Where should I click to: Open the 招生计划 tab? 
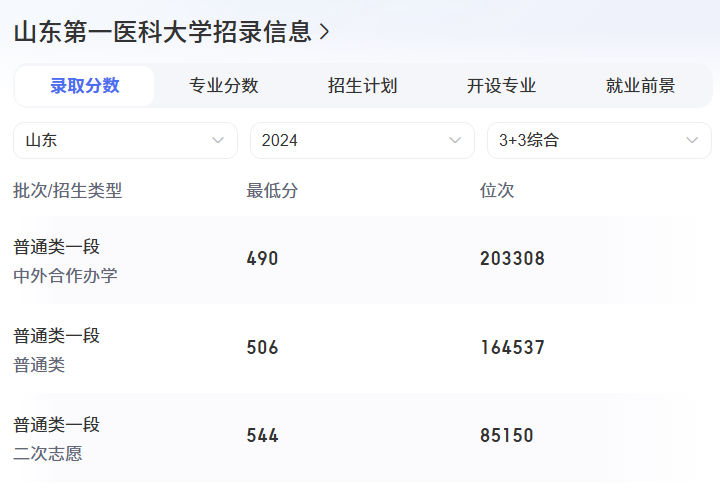click(x=362, y=86)
